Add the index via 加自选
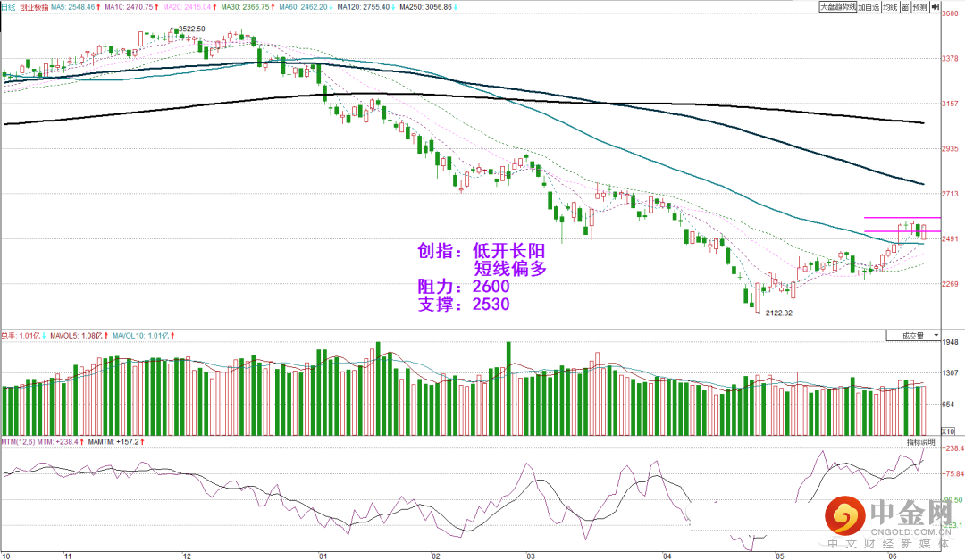This screenshot has width=965, height=560. coord(868,7)
